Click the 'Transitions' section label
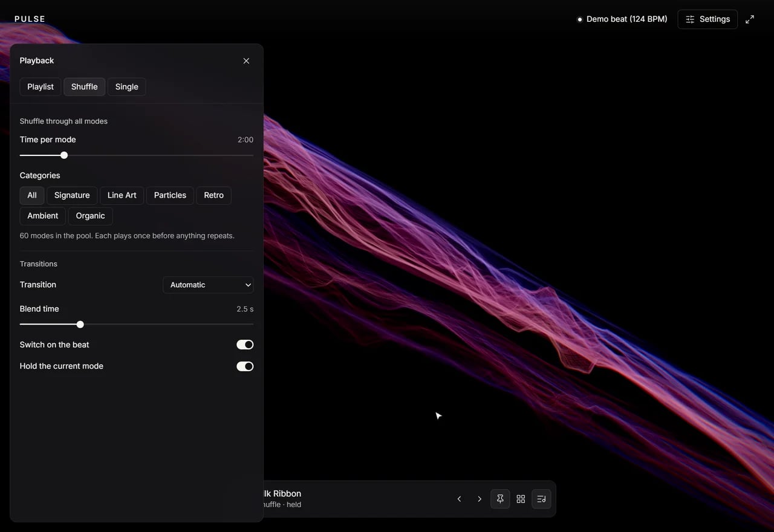 pos(39,264)
